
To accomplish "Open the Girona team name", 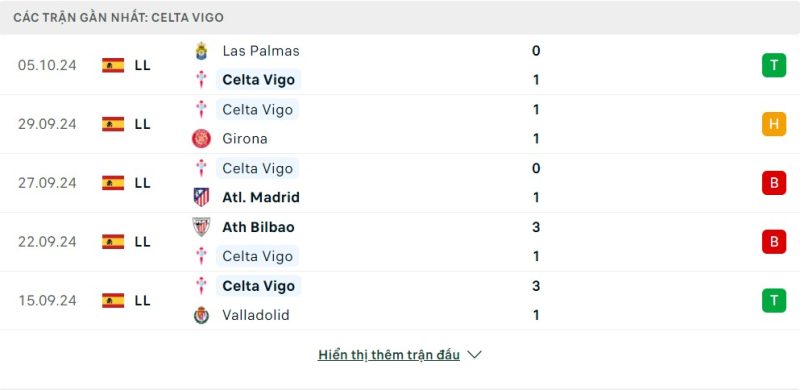I will (245, 139).
